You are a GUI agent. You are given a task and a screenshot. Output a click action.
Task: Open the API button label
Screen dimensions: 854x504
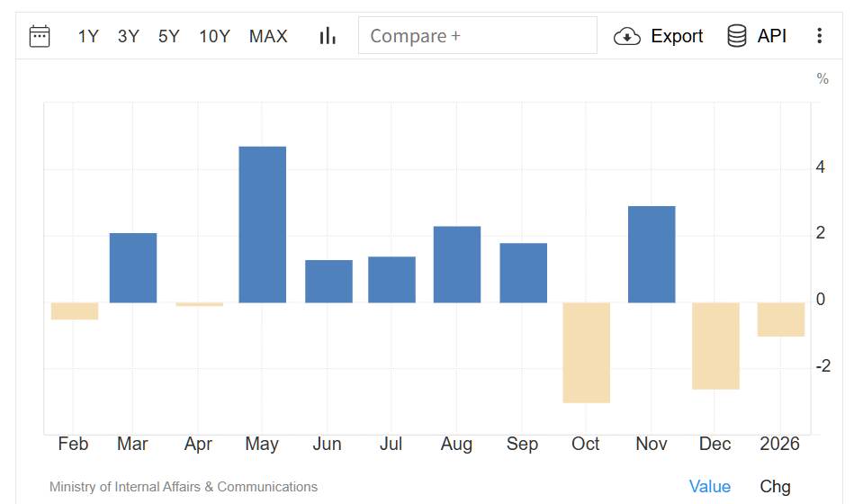click(772, 36)
